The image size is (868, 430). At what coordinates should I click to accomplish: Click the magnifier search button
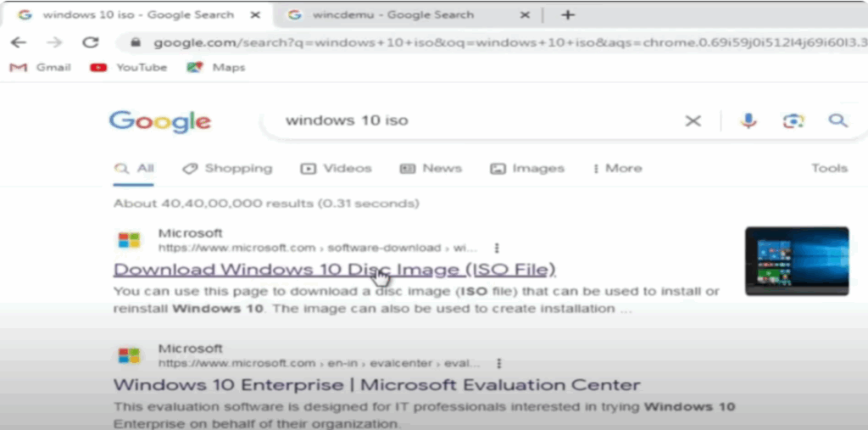tap(838, 120)
